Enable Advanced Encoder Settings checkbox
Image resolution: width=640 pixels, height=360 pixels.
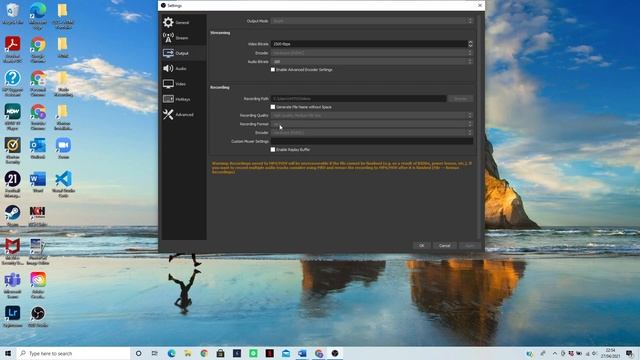273,70
